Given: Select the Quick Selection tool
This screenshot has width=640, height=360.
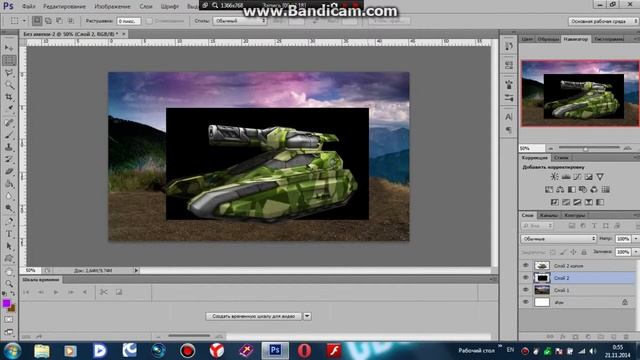Looking at the screenshot, I should point(9,85).
